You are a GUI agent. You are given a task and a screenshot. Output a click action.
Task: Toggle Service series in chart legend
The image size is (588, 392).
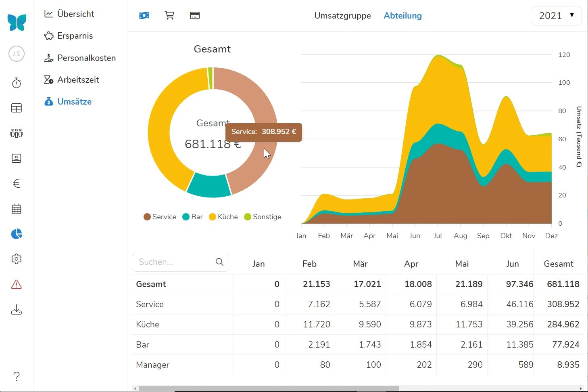(160, 217)
